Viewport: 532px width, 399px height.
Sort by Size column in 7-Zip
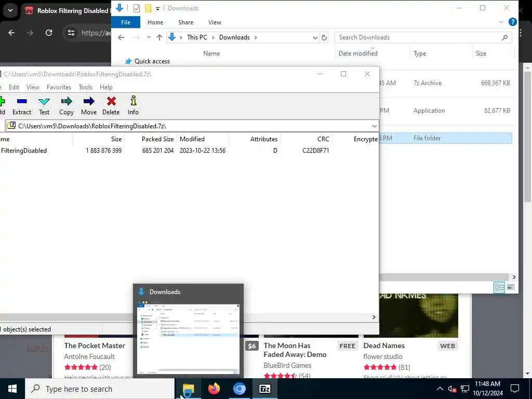coord(116,139)
